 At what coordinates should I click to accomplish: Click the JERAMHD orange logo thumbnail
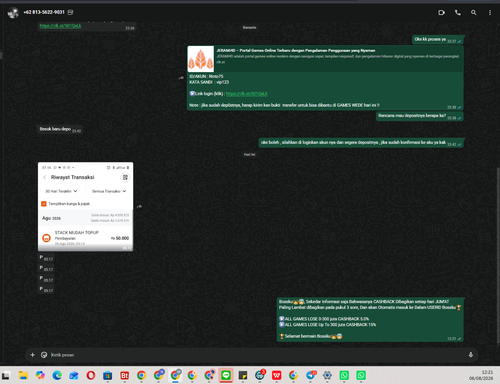point(201,59)
